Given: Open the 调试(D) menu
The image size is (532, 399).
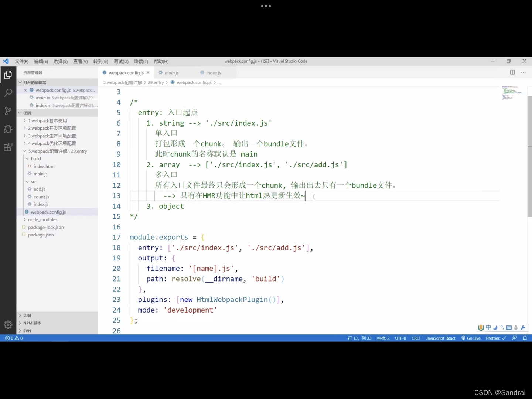Looking at the screenshot, I should pyautogui.click(x=121, y=61).
